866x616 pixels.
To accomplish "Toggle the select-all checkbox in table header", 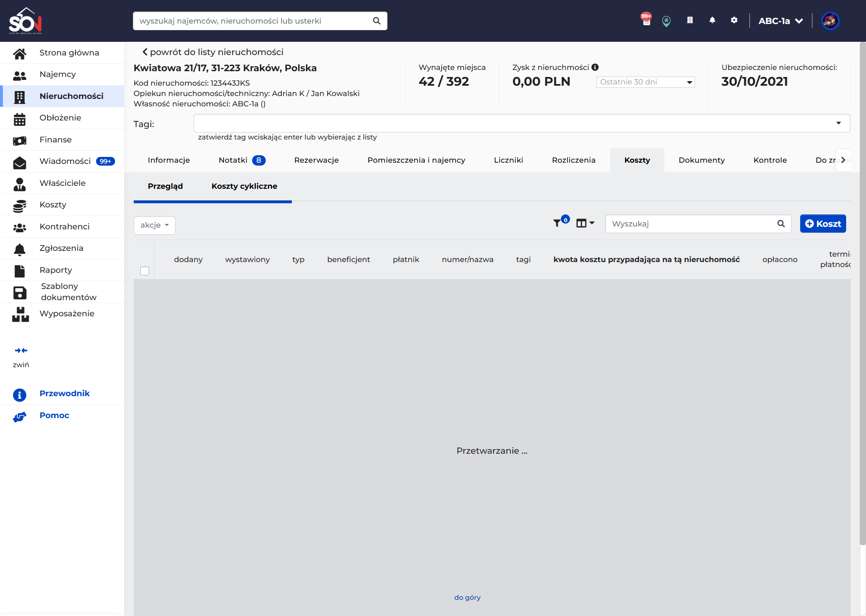I will 144,271.
